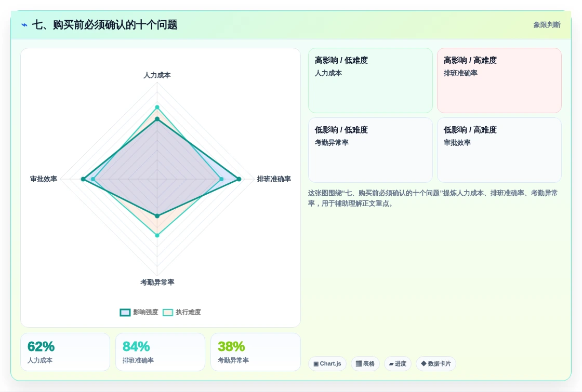582x392 pixels.
Task: Click the 影响强度 point on 排班准确率 axis
Action: [239, 179]
